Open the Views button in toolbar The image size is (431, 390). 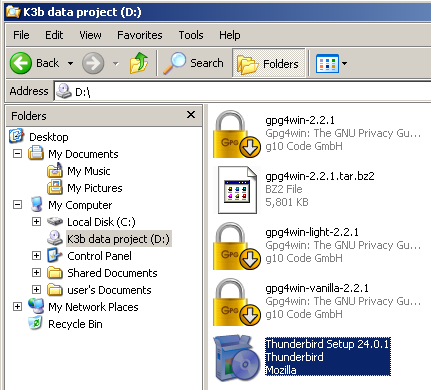pyautogui.click(x=327, y=63)
